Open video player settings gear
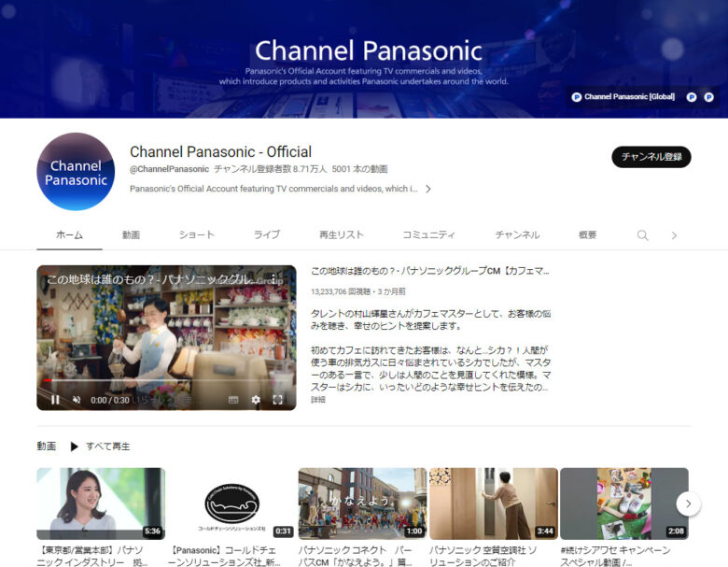Image resolution: width=728 pixels, height=567 pixels. [x=256, y=399]
